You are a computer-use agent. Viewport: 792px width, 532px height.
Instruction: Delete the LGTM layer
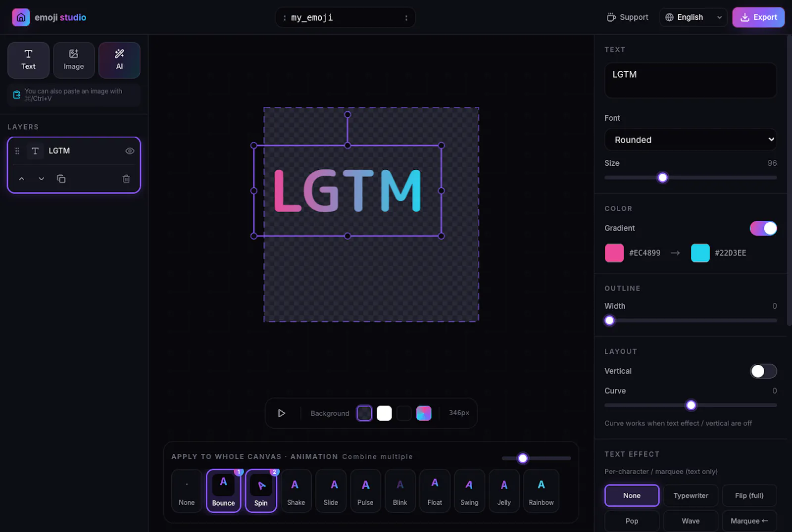[x=126, y=179]
